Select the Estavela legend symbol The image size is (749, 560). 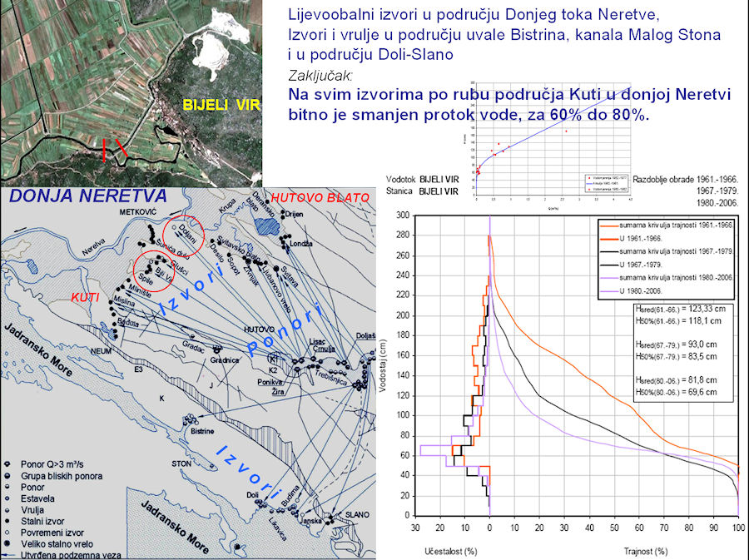pyautogui.click(x=8, y=498)
